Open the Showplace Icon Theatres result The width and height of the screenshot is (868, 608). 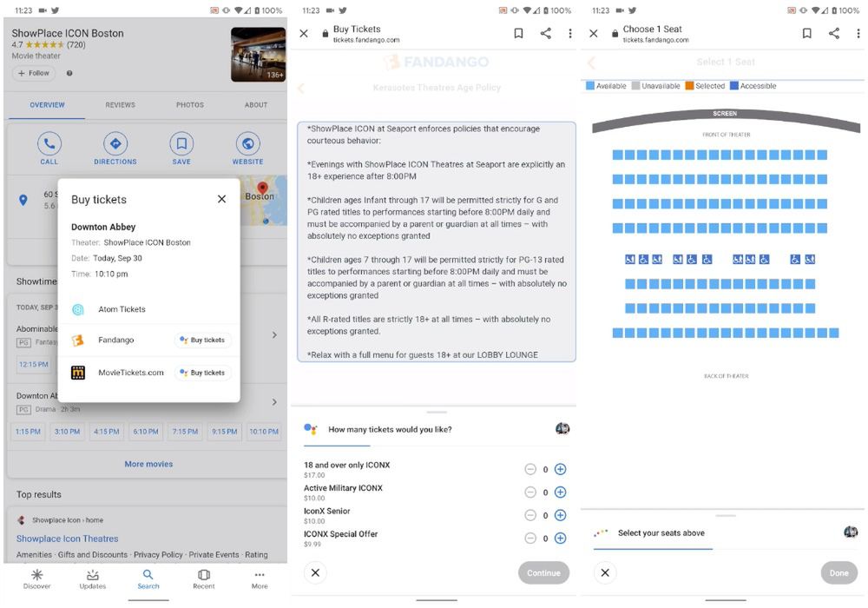tap(67, 539)
